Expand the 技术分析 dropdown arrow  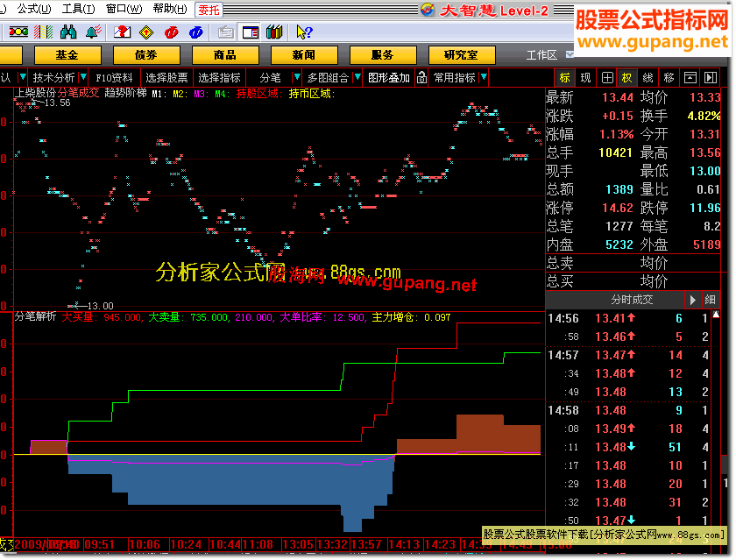click(x=83, y=77)
